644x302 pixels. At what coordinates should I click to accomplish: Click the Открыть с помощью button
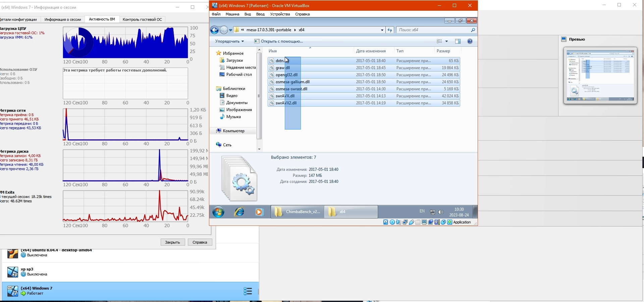tap(279, 41)
